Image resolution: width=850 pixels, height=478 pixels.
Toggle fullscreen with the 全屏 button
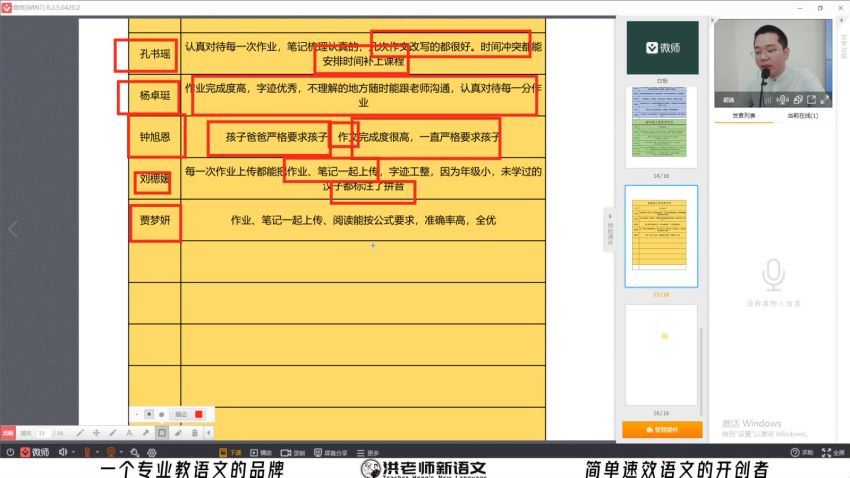(833, 452)
